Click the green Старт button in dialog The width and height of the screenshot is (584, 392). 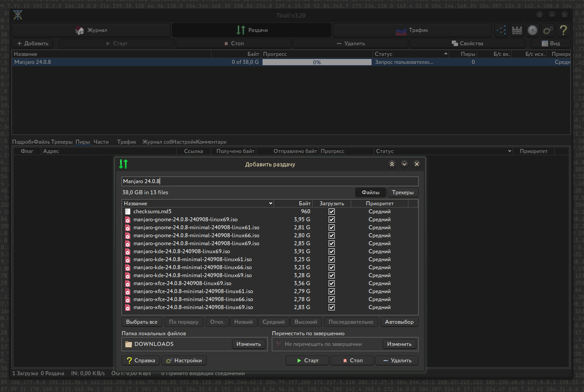[307, 361]
